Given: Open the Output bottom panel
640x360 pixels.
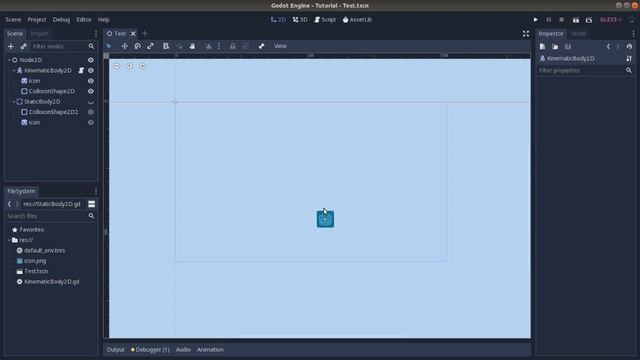Looking at the screenshot, I should coord(116,350).
